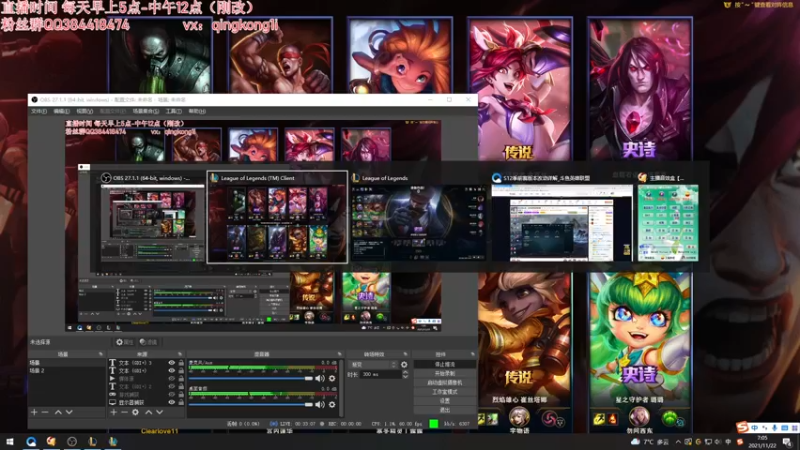This screenshot has height=450, width=800.
Task: Toggle lock on source 文本 (GDI+) 3
Action: 181,363
